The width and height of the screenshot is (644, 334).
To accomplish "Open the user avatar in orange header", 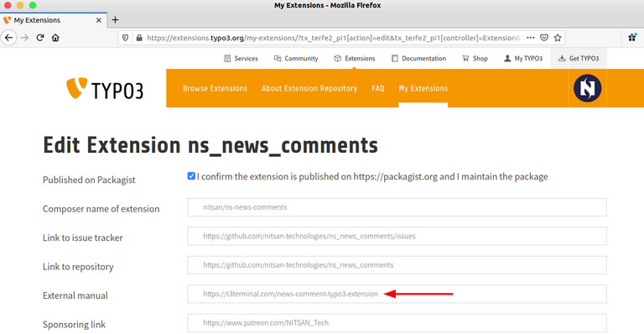I will (x=587, y=88).
